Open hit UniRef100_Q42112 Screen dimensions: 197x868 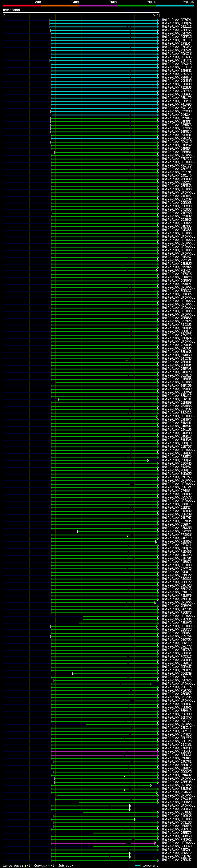176,26
